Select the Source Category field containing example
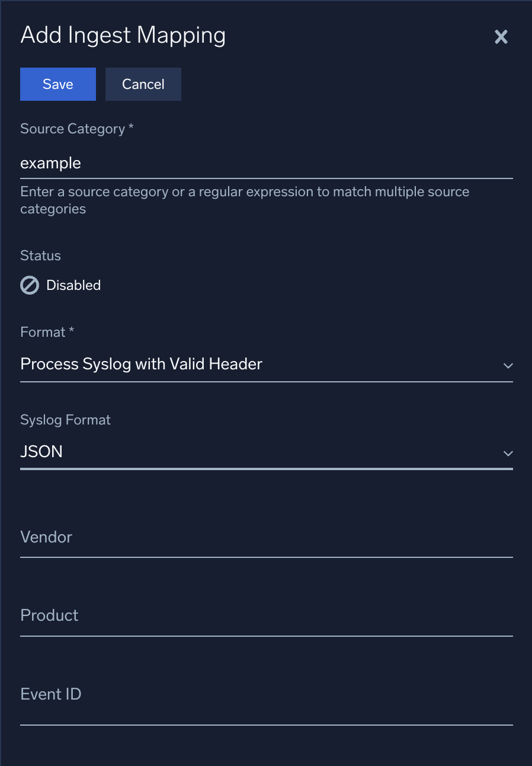Image resolution: width=532 pixels, height=766 pixels. point(267,163)
